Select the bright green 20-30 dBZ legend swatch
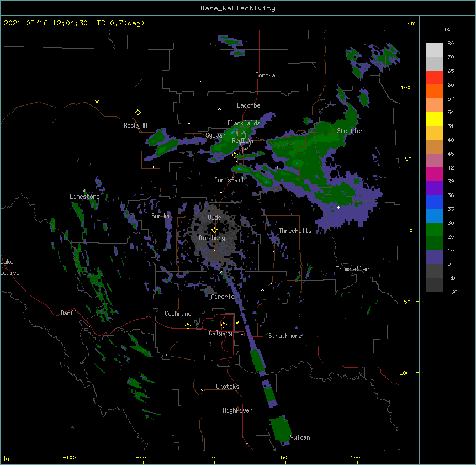The image size is (476, 465). pos(434,230)
